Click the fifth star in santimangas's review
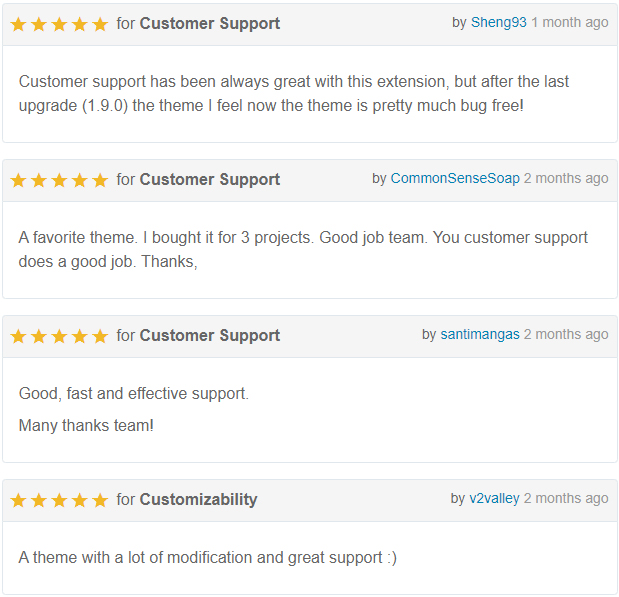This screenshot has height=597, width=619. coord(100,336)
